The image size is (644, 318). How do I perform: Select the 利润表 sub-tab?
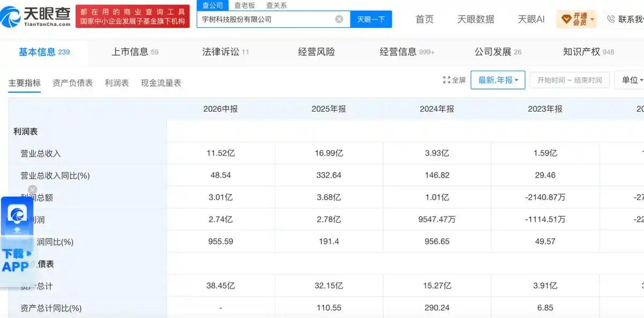(116, 83)
